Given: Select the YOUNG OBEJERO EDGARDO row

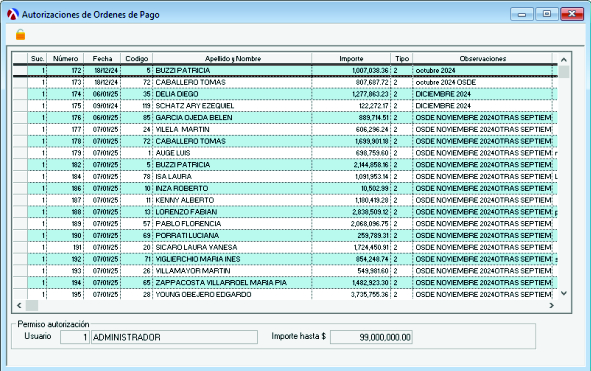Looking at the screenshot, I should (285, 294).
